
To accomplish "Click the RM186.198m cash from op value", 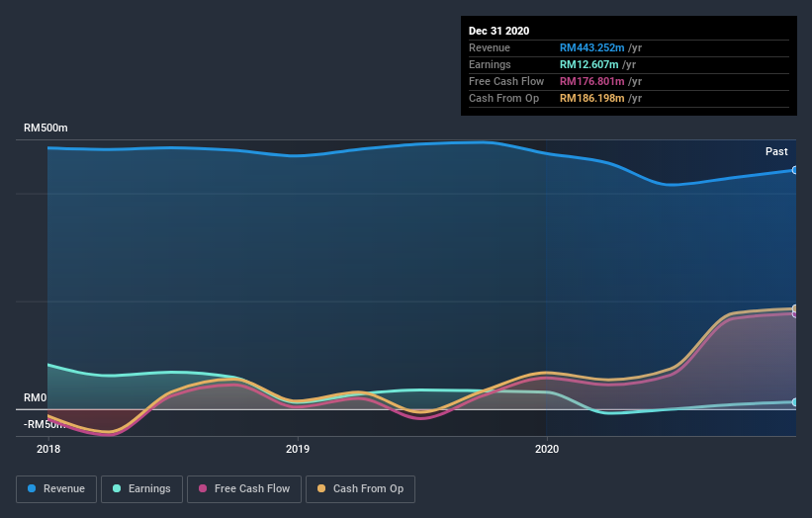I will point(591,98).
